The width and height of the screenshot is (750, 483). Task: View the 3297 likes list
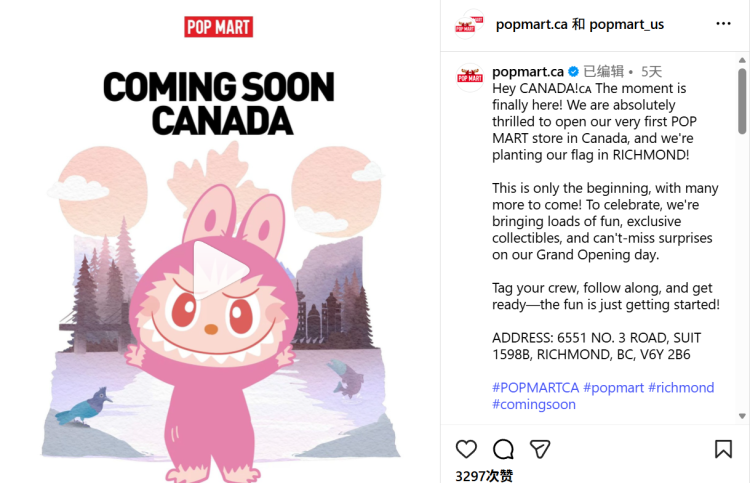pos(484,476)
